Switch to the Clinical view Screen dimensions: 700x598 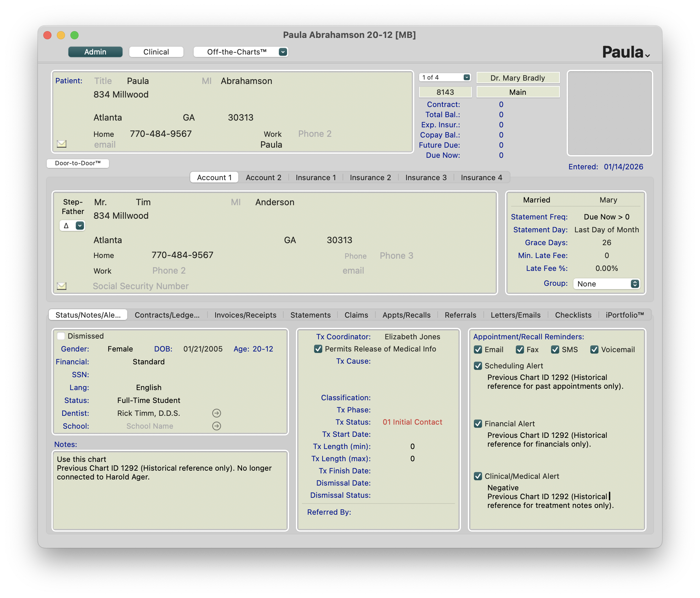[156, 52]
